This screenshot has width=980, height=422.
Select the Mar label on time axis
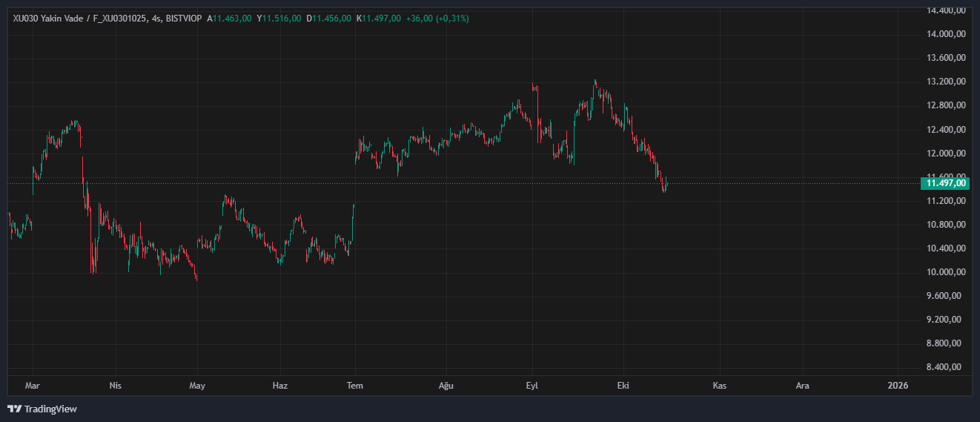32,386
